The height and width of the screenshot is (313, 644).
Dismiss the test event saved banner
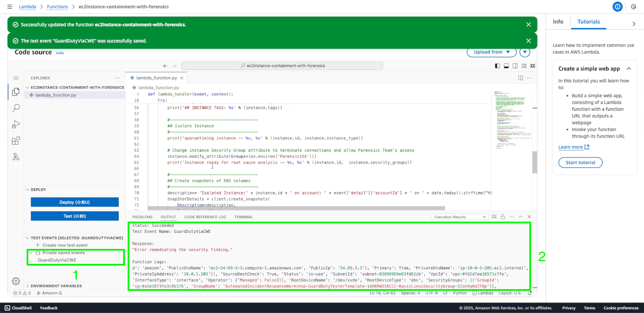point(528,41)
